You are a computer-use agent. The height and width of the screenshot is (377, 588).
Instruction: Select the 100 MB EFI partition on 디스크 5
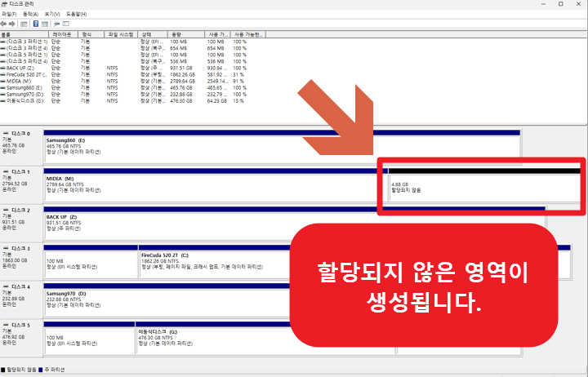tap(89, 338)
